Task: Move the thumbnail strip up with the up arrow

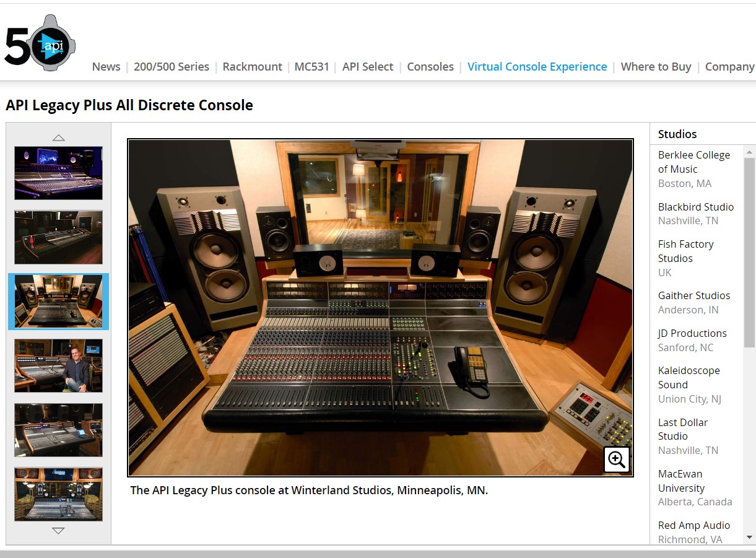Action: (58, 137)
